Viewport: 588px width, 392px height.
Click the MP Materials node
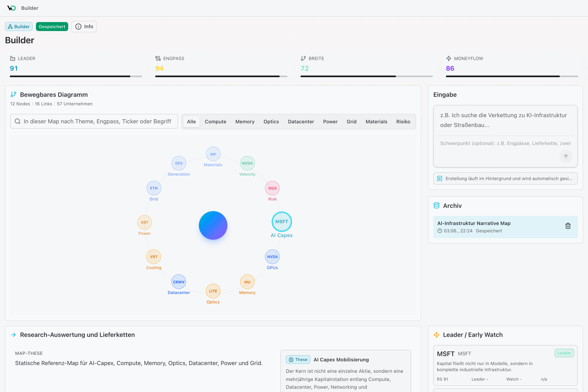click(x=213, y=154)
